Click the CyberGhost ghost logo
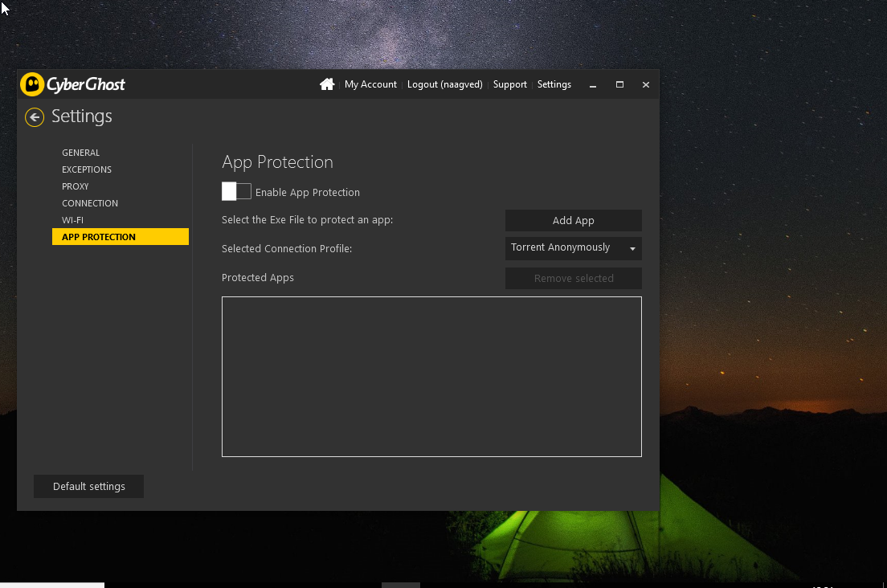 (32, 84)
